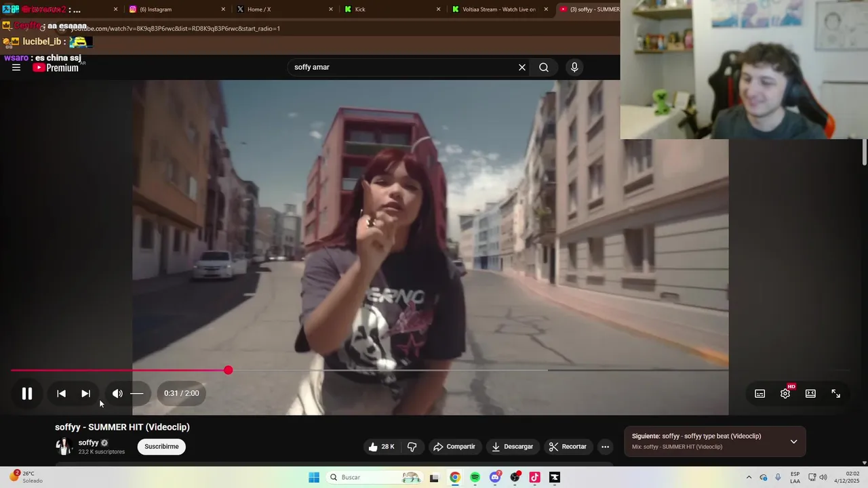Open the video settings gear
868x488 pixels.
(x=785, y=394)
